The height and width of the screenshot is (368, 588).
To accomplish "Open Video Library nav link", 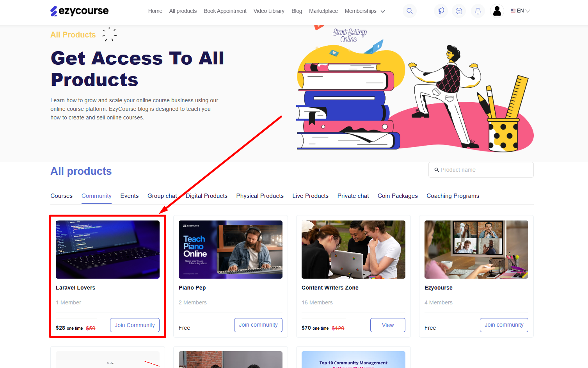I will (x=269, y=11).
